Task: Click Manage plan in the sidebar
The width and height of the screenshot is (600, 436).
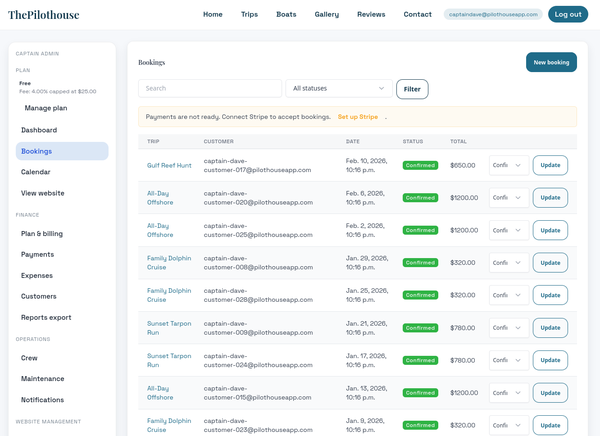Action: [x=46, y=108]
